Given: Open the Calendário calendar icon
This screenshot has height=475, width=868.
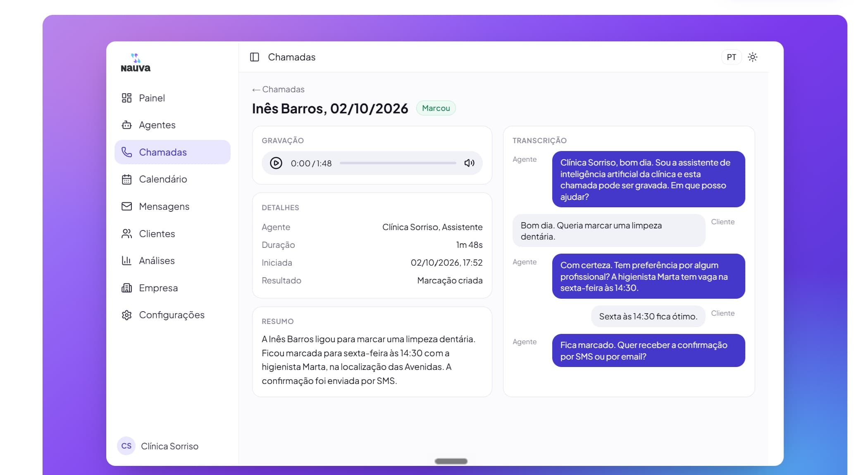Looking at the screenshot, I should [126, 179].
